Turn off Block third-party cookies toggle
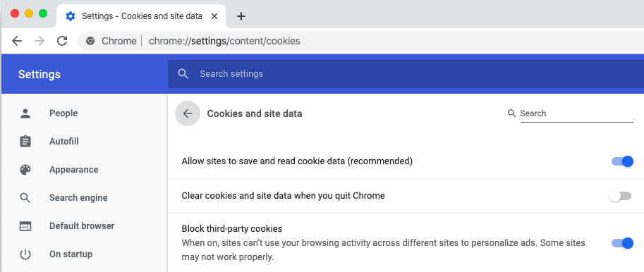644x272 pixels. 622,243
